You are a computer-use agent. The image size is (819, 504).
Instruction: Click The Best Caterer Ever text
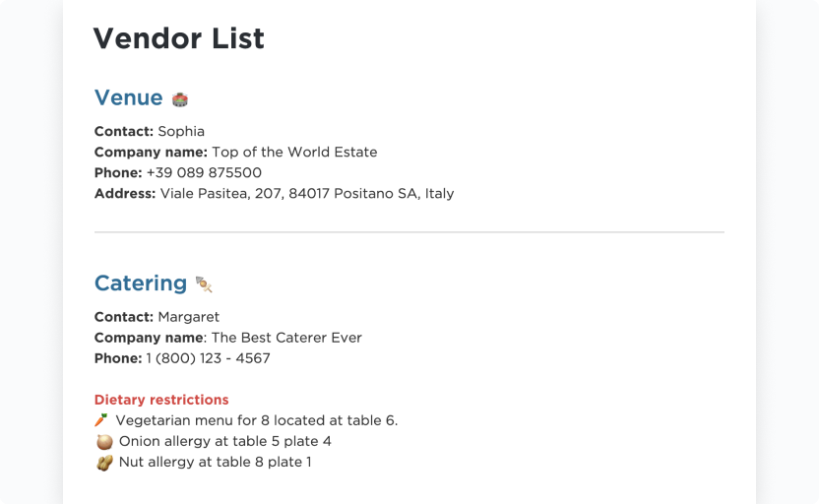[x=286, y=338]
